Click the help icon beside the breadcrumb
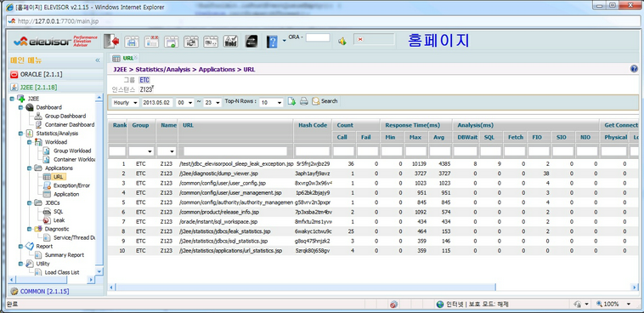 coord(634,69)
